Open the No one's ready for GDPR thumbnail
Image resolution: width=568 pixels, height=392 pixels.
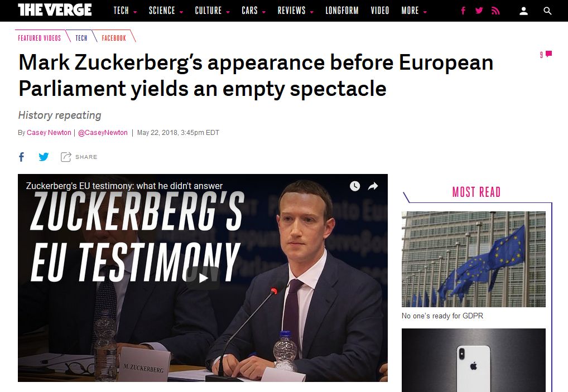coord(474,259)
